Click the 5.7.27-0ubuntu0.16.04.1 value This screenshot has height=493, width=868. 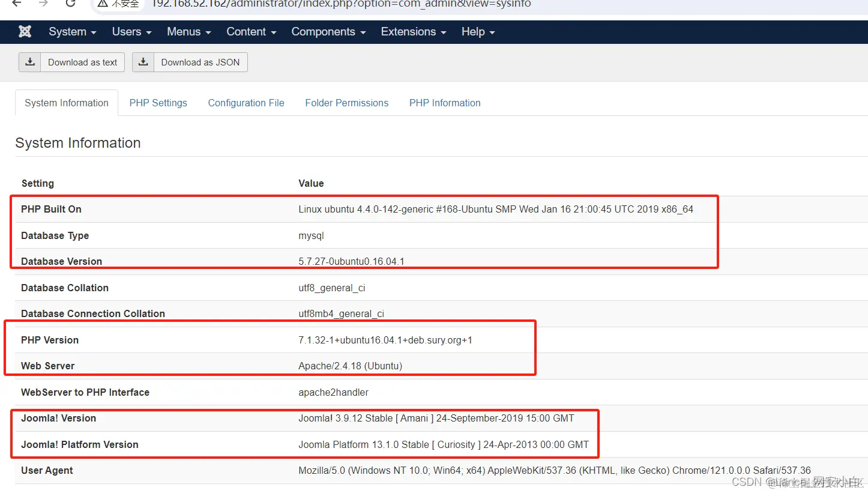[x=352, y=261]
